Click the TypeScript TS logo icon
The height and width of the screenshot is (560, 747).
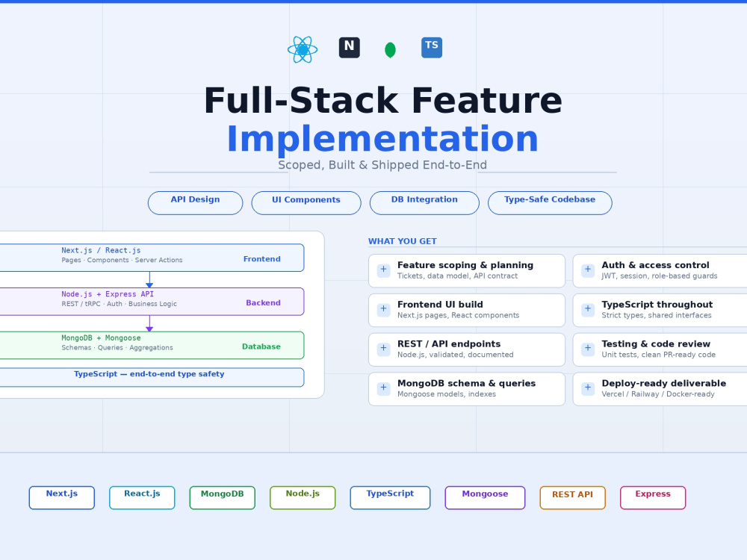(x=432, y=48)
